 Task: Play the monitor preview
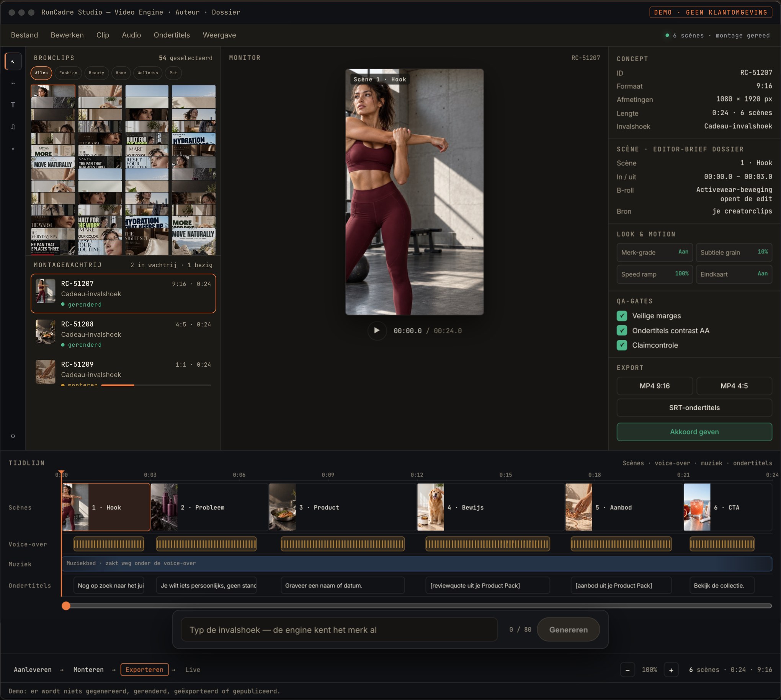tap(377, 330)
